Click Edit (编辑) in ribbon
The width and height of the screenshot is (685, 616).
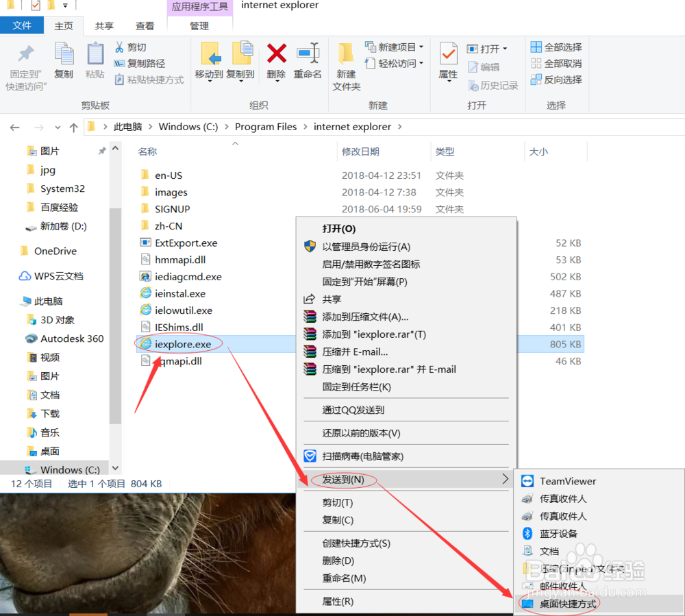pyautogui.click(x=484, y=67)
